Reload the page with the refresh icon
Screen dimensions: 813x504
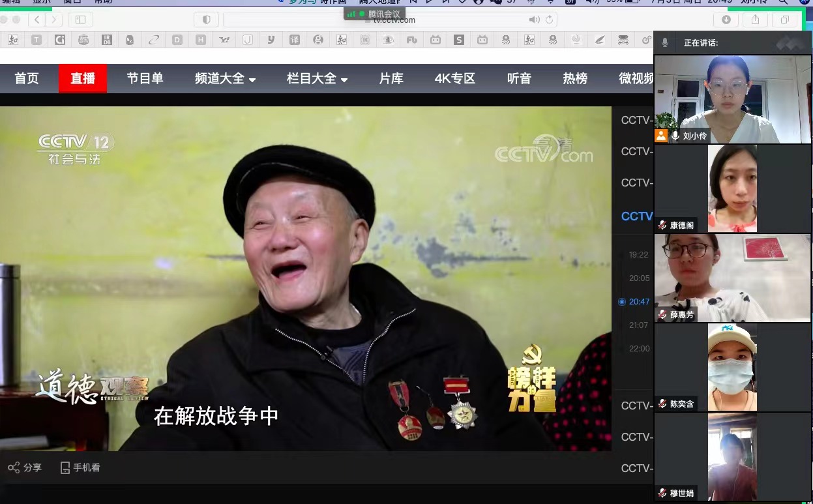(550, 20)
